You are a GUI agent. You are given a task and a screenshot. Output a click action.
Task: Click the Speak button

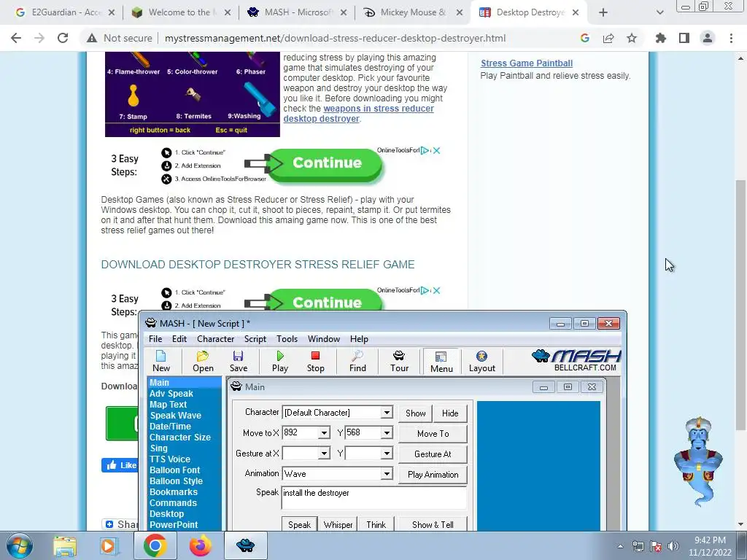pyautogui.click(x=299, y=524)
